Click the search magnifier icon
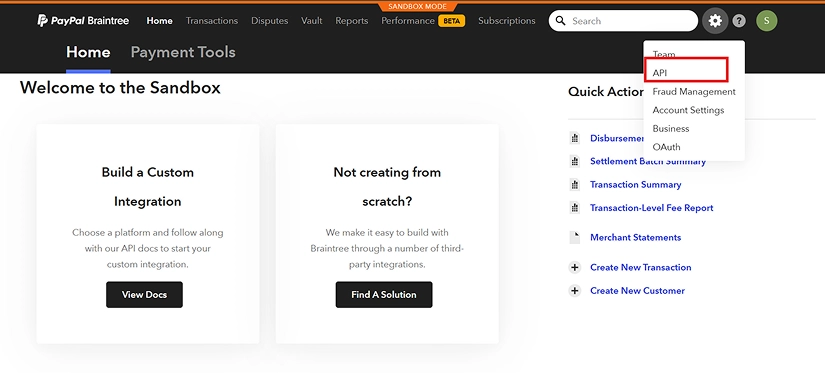 pyautogui.click(x=561, y=21)
